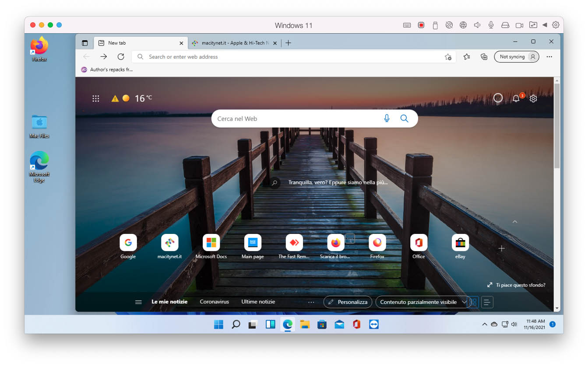Click the weather warning triangle icon
The width and height of the screenshot is (588, 366).
[115, 98]
